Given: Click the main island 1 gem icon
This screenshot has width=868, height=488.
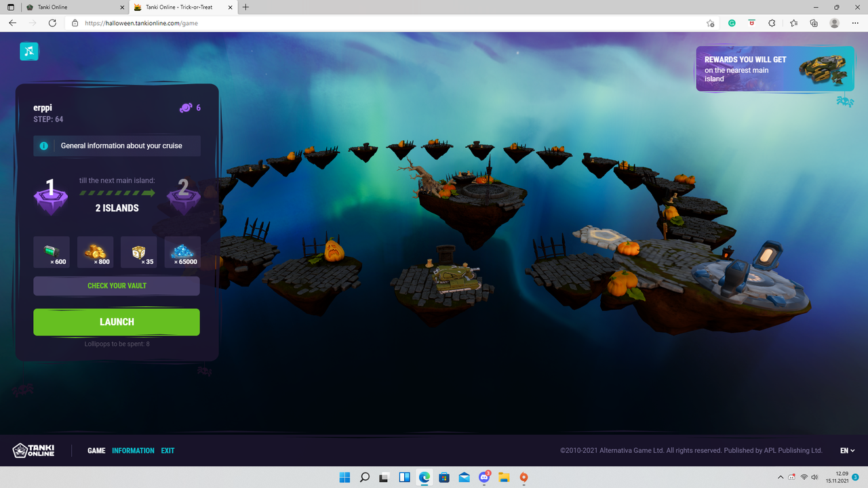Looking at the screenshot, I should click(51, 197).
